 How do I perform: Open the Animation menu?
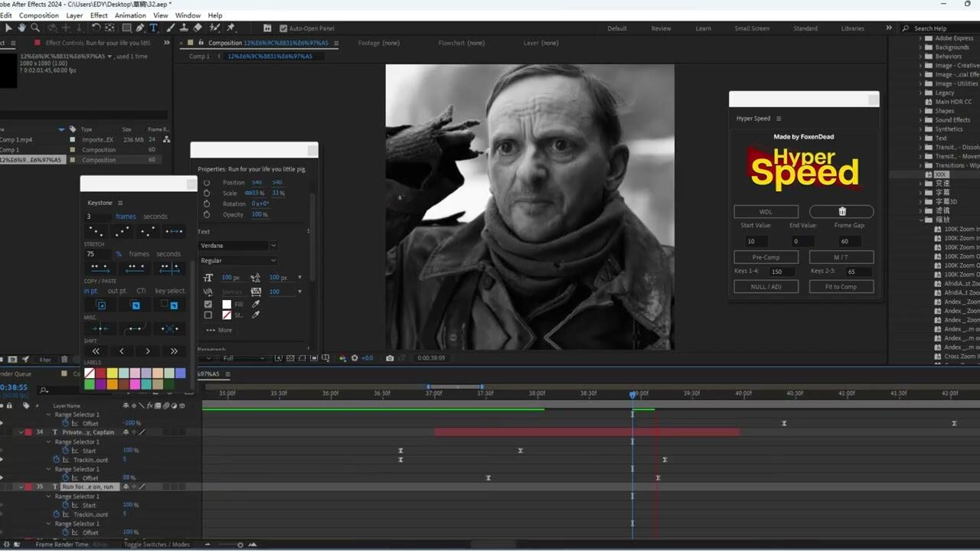tap(130, 15)
